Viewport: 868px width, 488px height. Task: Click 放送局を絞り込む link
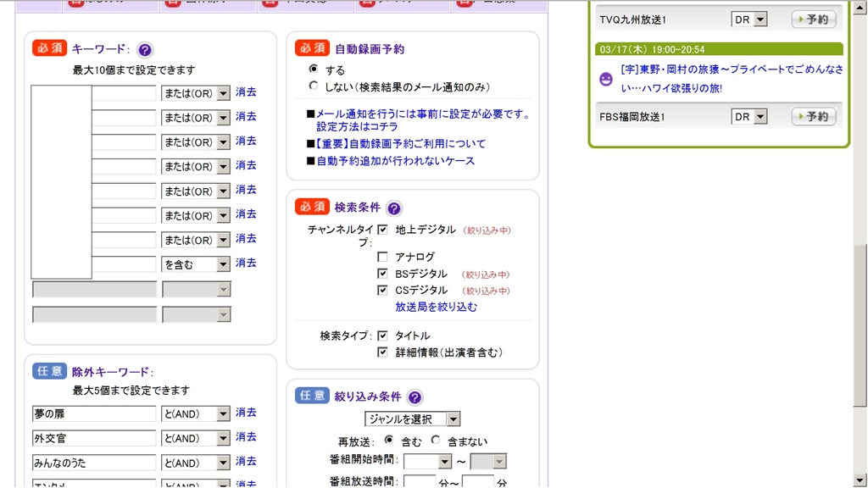click(x=436, y=307)
